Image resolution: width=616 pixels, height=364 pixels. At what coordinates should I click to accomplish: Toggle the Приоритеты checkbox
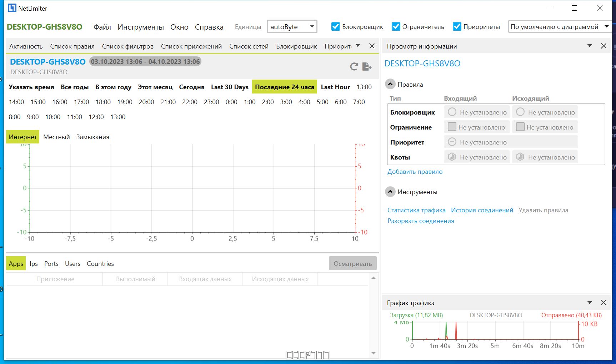457,27
